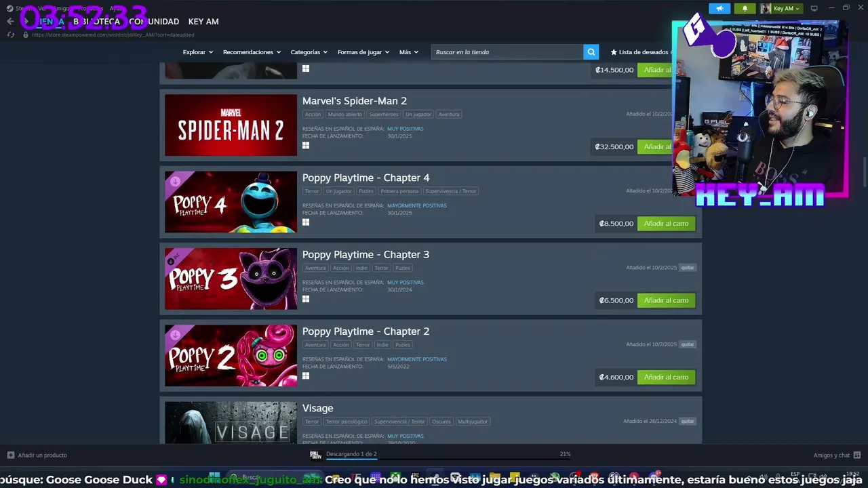Click the Mundo abierto tag on Spider-Man 2
Screen dimensions: 868x488
345,115
